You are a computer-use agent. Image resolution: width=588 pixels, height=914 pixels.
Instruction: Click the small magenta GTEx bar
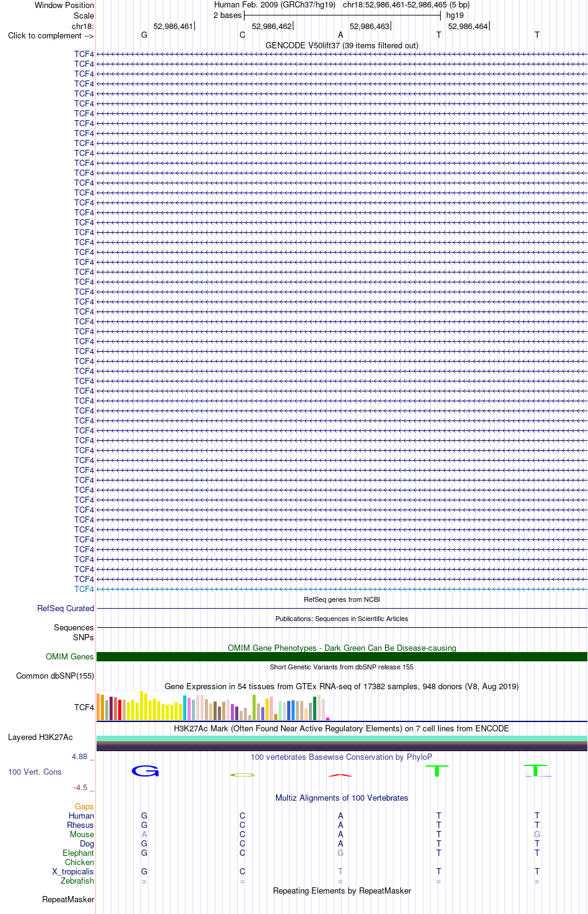point(327,718)
